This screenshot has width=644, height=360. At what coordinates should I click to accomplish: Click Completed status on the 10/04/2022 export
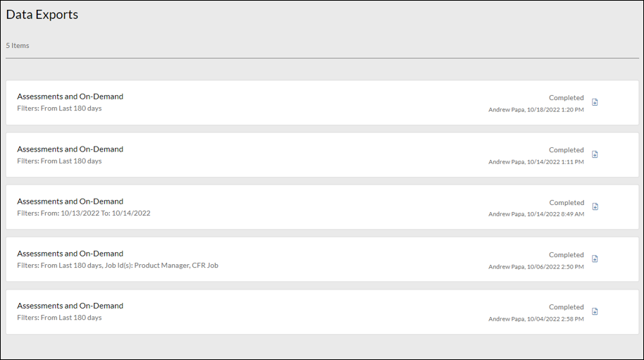point(566,307)
